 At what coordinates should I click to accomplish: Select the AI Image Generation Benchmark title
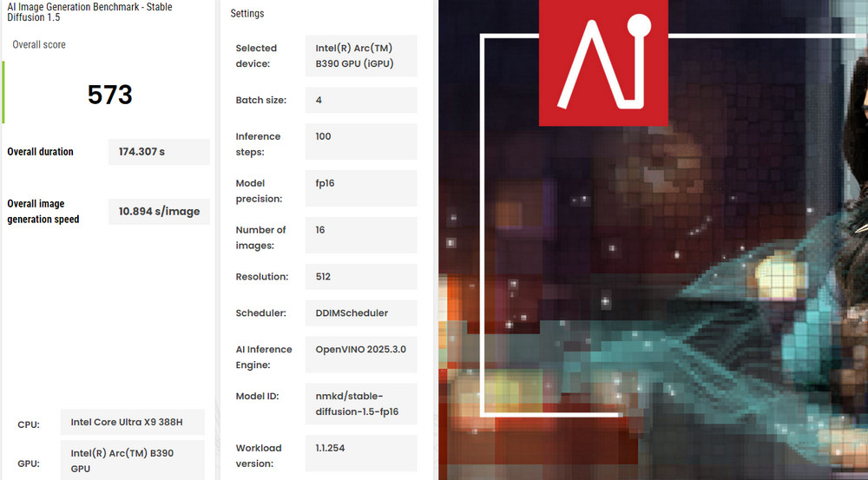[x=91, y=12]
